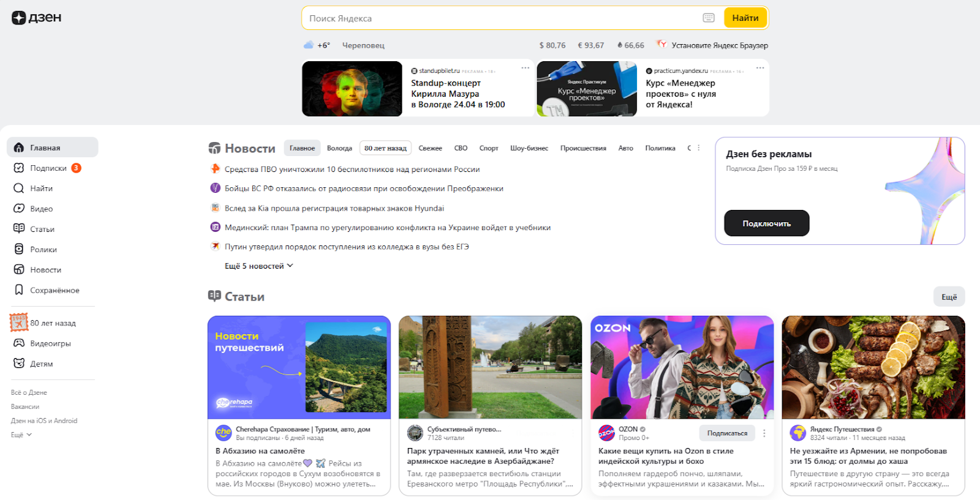Open Дзен на iOS и Android link
Image resolution: width=980 pixels, height=500 pixels.
click(x=44, y=420)
